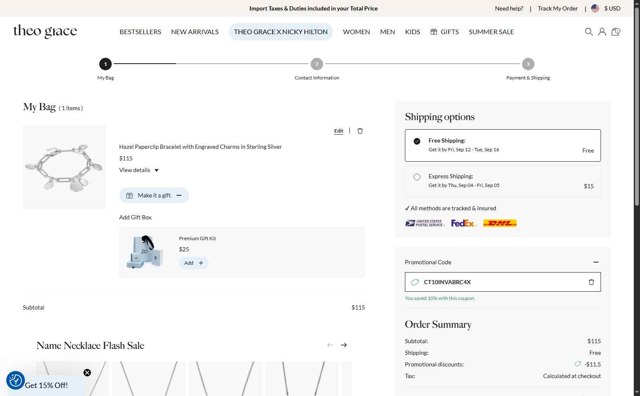Click Get 15% Off! banner
Viewport: 640px width, 396px height.
coord(46,385)
